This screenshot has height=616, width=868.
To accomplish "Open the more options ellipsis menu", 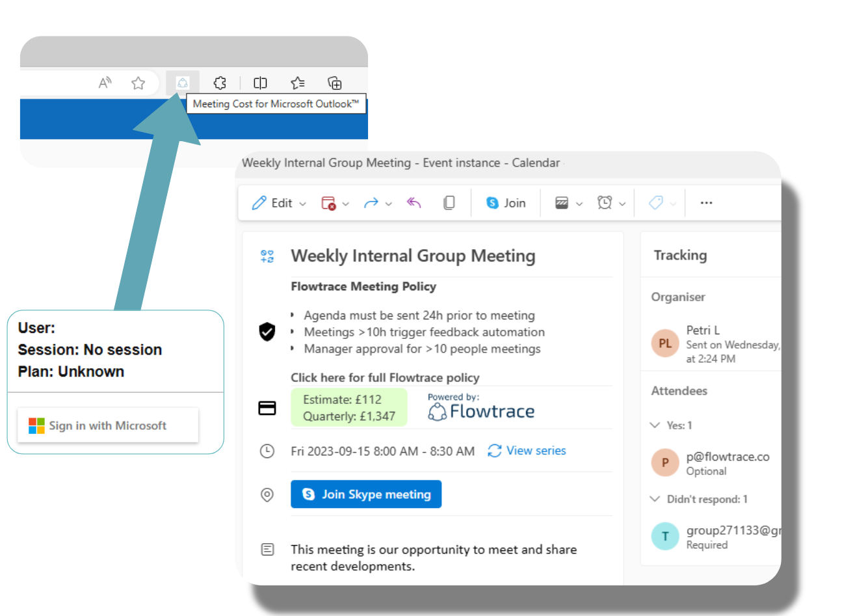I will (706, 203).
